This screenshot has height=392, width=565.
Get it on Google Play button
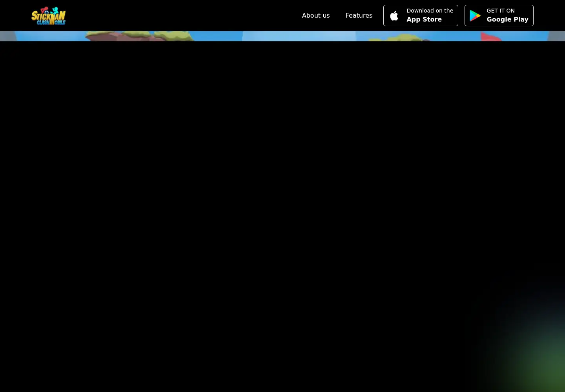coord(499,16)
